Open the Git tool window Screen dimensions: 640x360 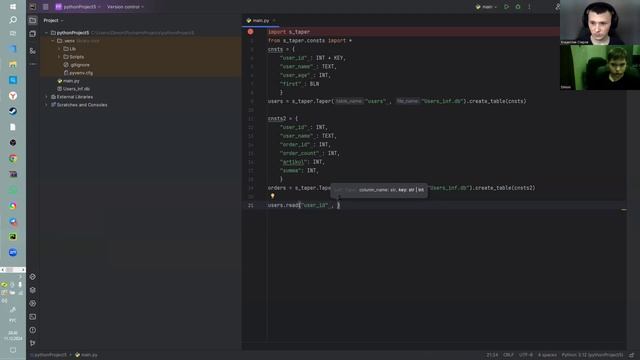pos(33,343)
